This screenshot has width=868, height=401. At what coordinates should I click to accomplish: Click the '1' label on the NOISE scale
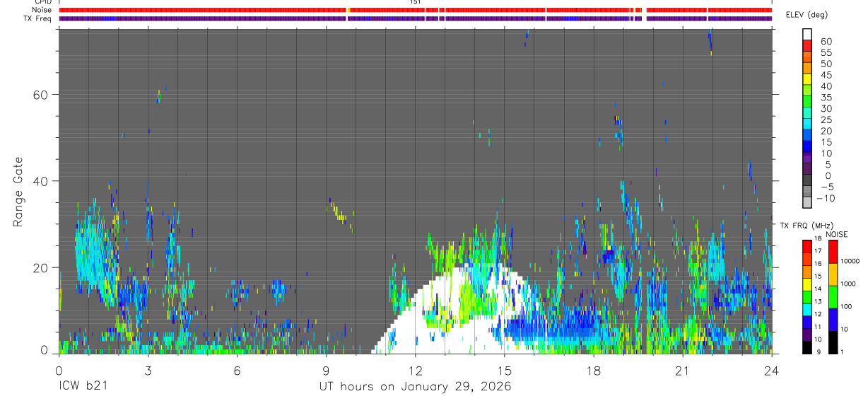point(843,352)
